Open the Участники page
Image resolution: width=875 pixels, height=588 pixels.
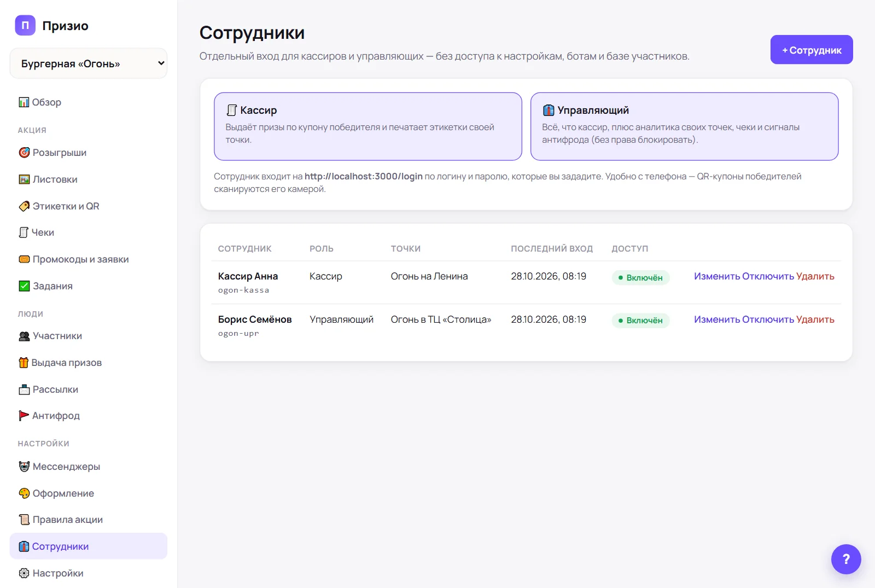click(89, 336)
